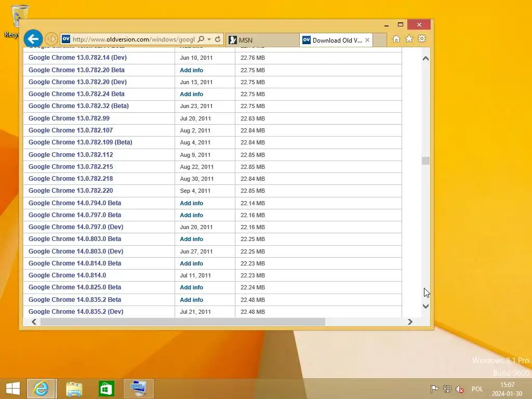Open the Windows Store taskbar icon
The image size is (532, 399).
(106, 389)
